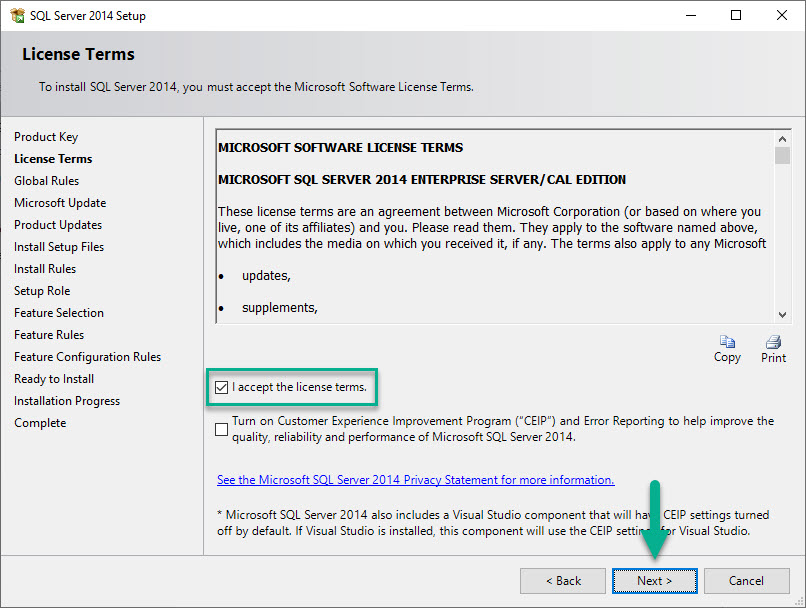
Task: Select the Product Key step
Action: point(46,137)
